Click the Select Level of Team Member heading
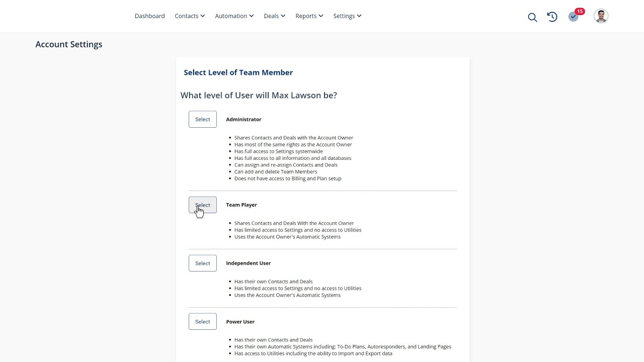 tap(238, 72)
